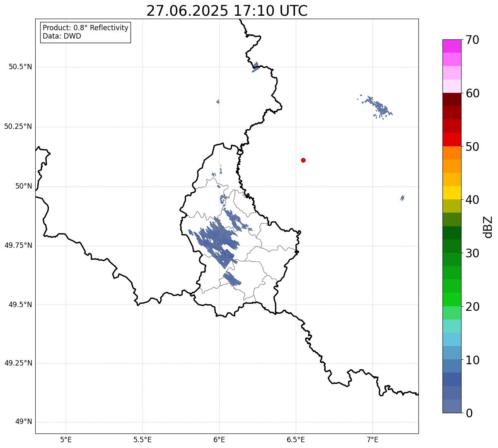Pick the bottom slate-blue swatch near 0
The image size is (498, 448).
(452, 406)
